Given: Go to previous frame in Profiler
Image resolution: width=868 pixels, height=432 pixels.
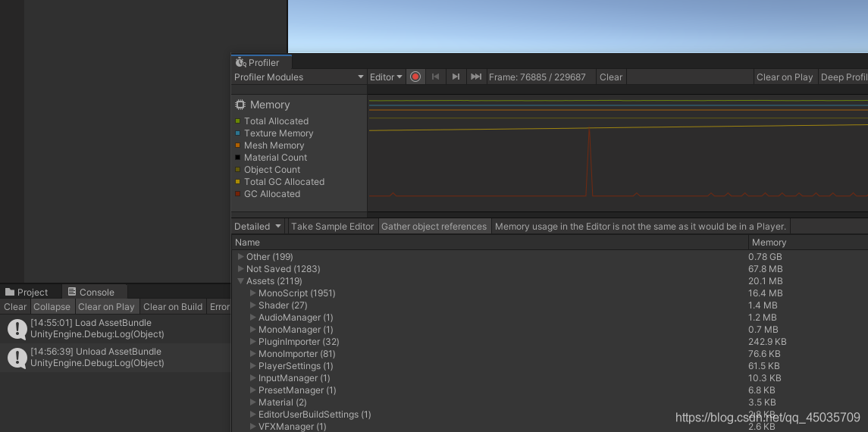Looking at the screenshot, I should point(435,77).
